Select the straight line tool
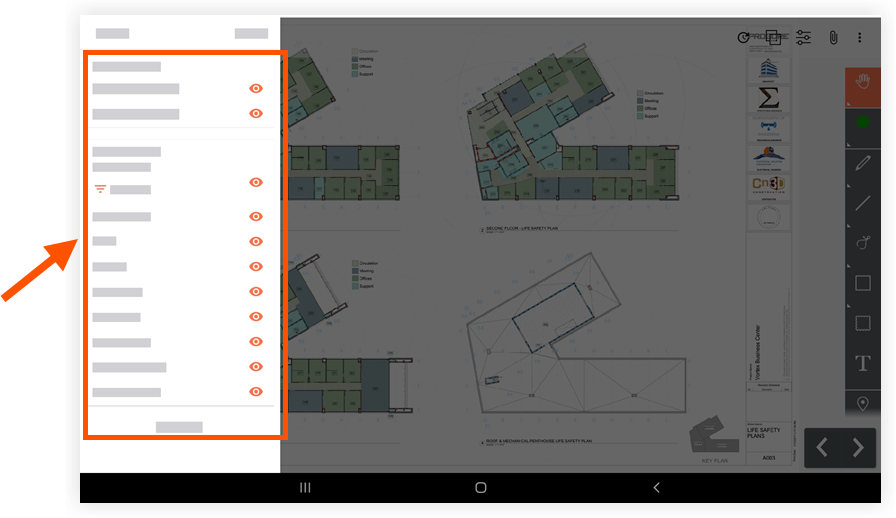This screenshot has height=518, width=896. (x=863, y=203)
